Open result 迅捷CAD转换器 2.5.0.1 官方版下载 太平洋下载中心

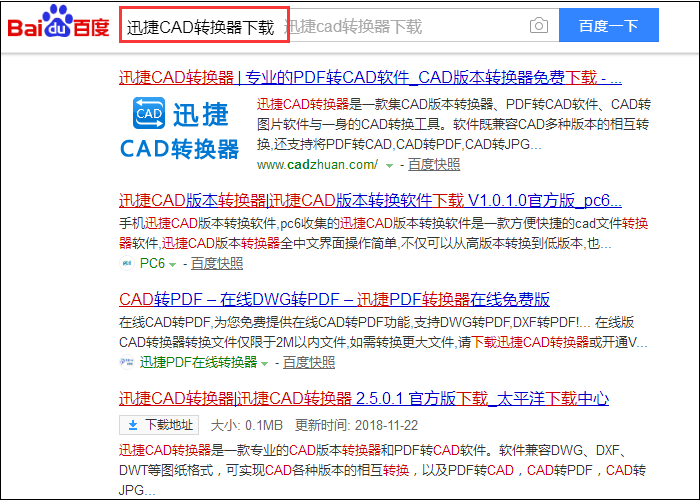[364, 398]
